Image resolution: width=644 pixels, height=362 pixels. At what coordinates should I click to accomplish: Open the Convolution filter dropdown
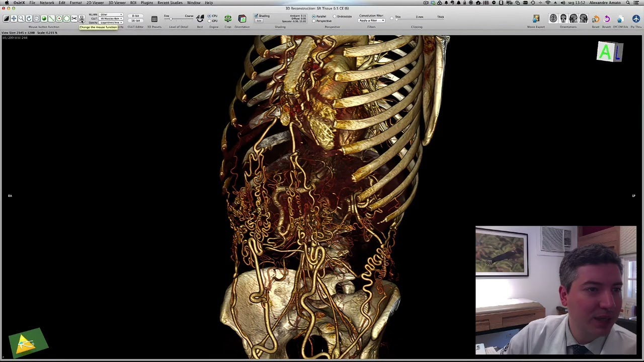[x=371, y=21]
